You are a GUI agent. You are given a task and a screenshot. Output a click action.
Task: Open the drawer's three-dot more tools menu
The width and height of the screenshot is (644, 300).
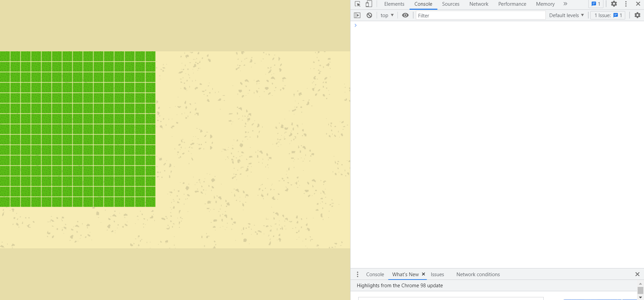[x=358, y=274]
